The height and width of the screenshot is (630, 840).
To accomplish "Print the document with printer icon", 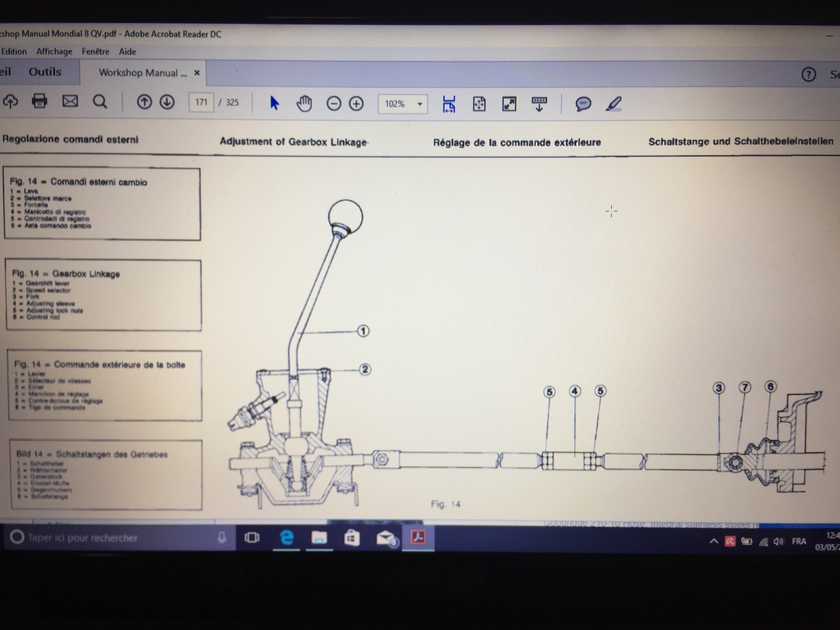I will click(x=39, y=101).
